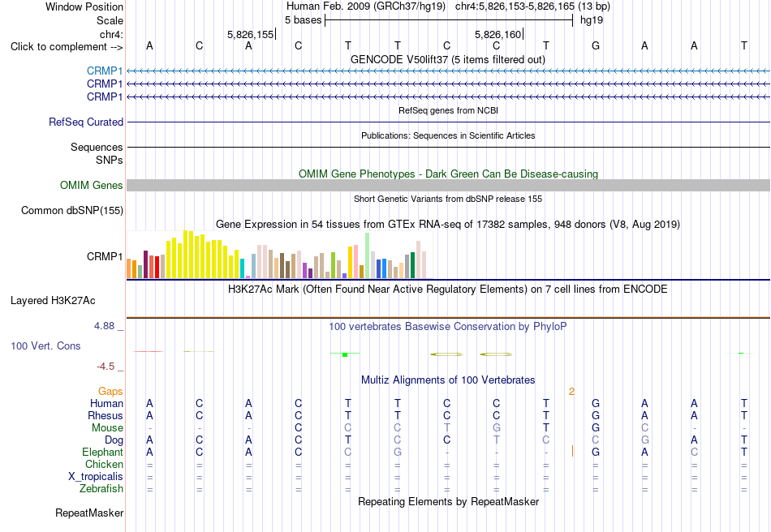The height and width of the screenshot is (532, 771).
Task: Click the Dog species label
Action: point(114,440)
